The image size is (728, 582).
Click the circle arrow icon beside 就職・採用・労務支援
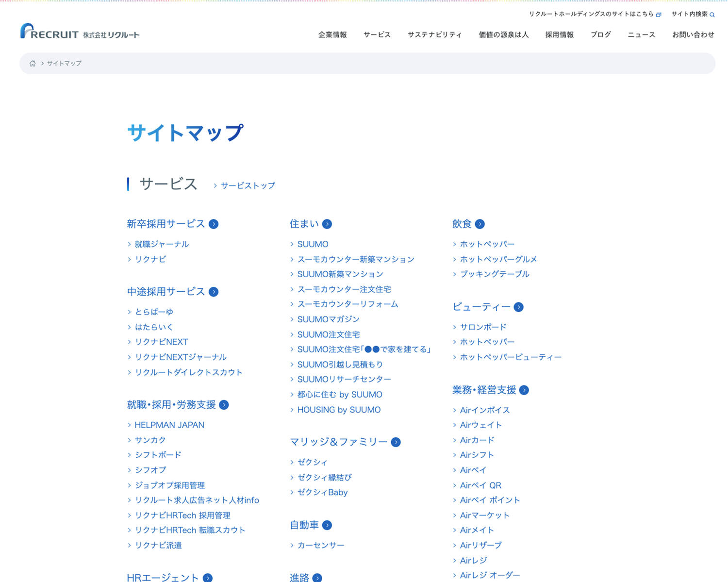tap(224, 405)
